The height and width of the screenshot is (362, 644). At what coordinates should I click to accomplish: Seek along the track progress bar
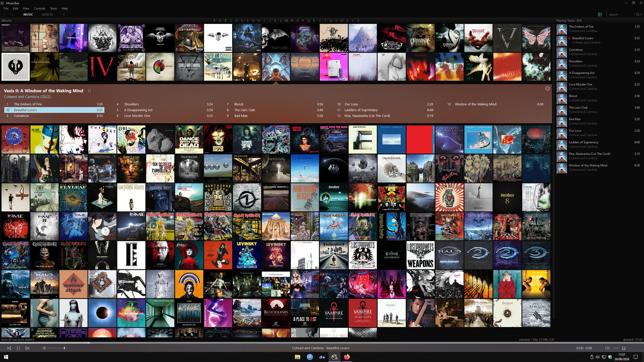tap(322, 343)
